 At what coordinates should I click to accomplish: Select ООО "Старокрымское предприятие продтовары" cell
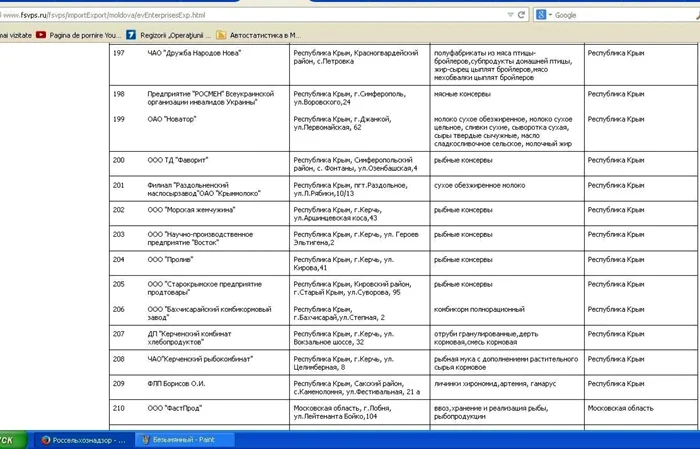pos(204,288)
